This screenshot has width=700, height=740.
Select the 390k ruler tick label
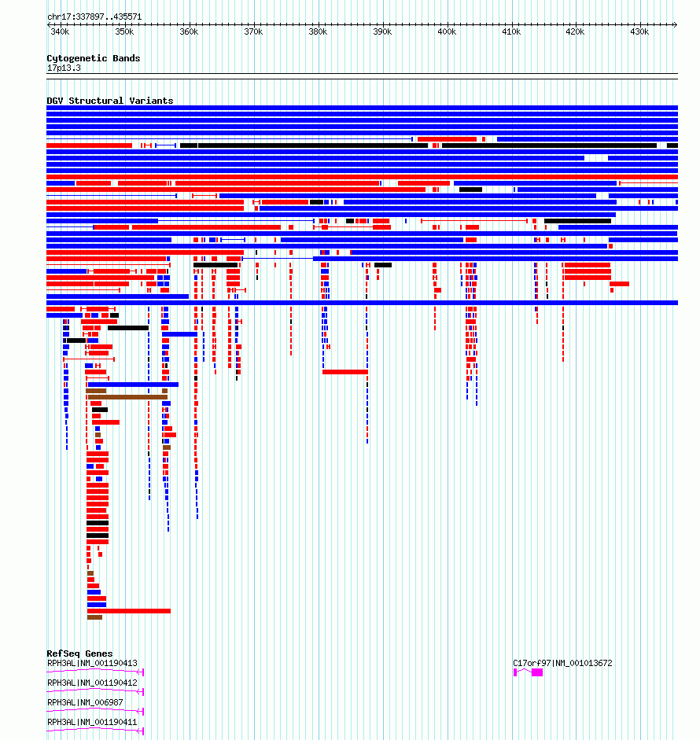coord(382,31)
